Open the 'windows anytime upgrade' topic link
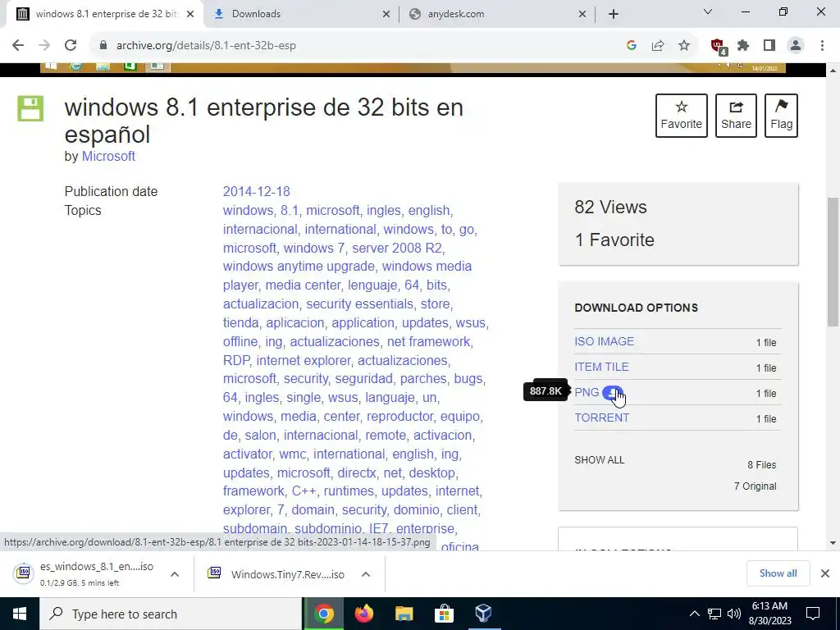840x630 pixels. click(299, 267)
